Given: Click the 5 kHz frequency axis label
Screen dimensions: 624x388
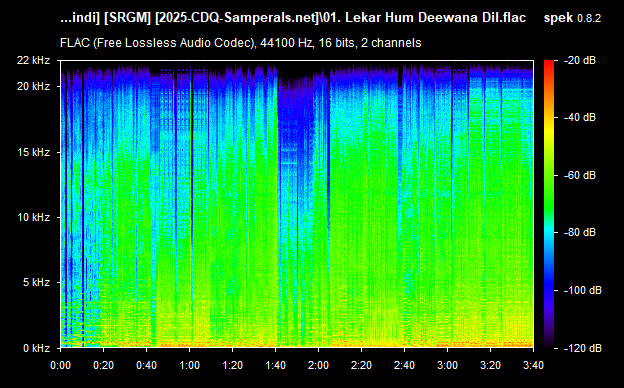Looking at the screenshot, I should (36, 283).
